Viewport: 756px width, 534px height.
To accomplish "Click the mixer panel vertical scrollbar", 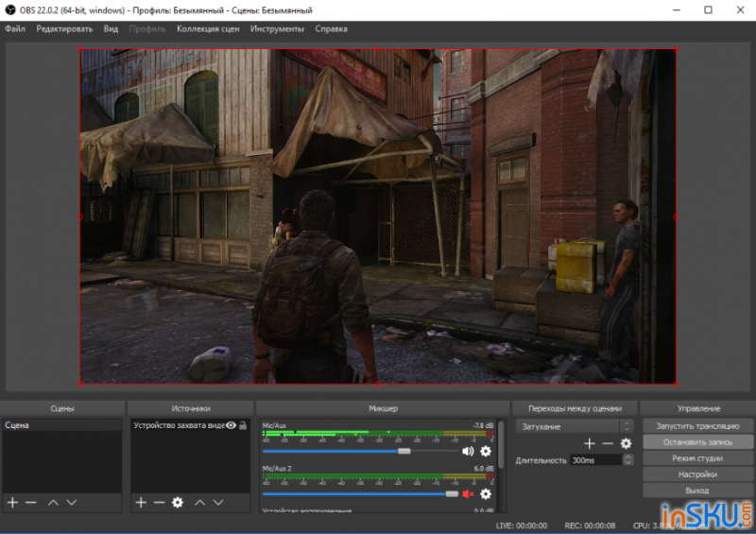I will [501, 444].
